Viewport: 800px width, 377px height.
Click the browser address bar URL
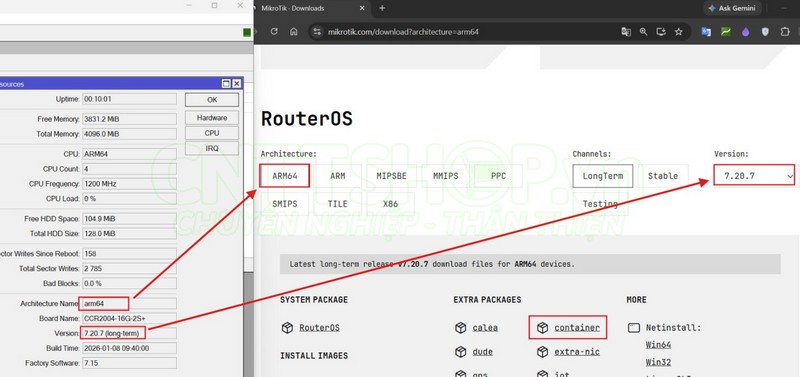(403, 32)
